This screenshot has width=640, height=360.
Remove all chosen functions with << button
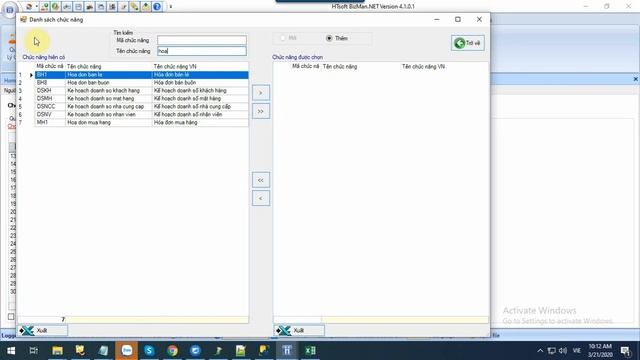261,180
